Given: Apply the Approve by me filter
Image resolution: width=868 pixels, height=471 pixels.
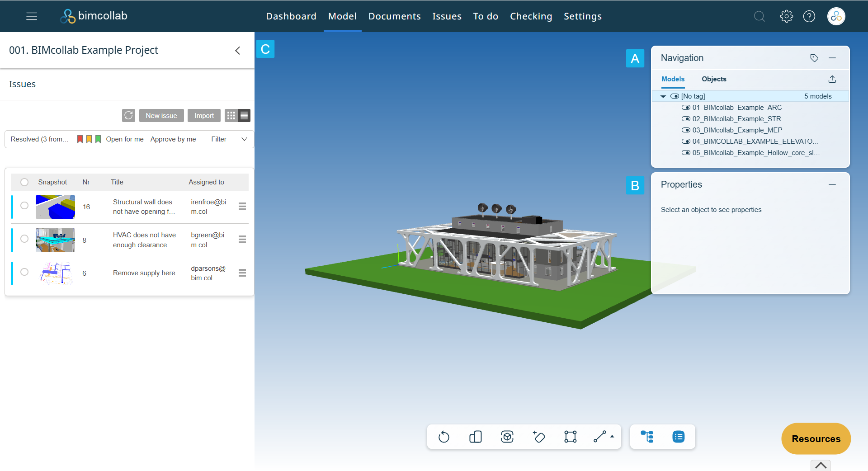Looking at the screenshot, I should tap(173, 139).
